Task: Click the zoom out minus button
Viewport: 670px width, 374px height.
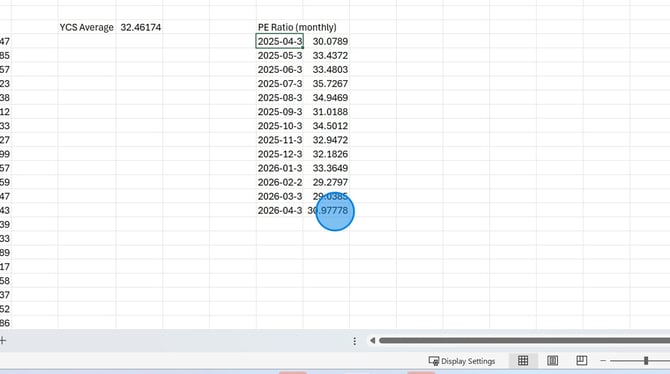Action: 603,361
